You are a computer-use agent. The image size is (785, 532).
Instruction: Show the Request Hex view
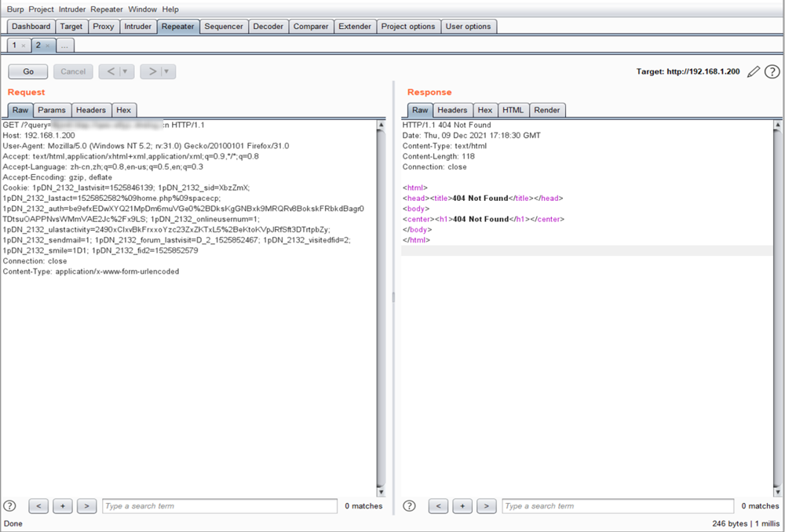click(124, 110)
